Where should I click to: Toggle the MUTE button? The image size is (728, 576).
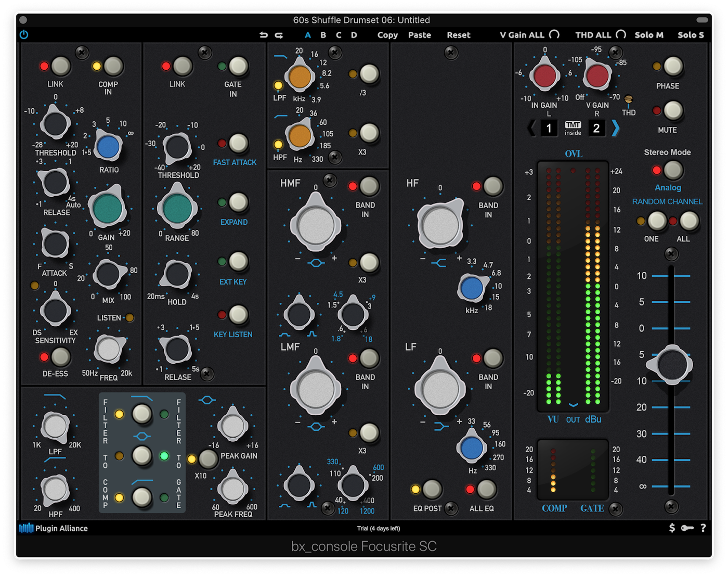point(673,110)
